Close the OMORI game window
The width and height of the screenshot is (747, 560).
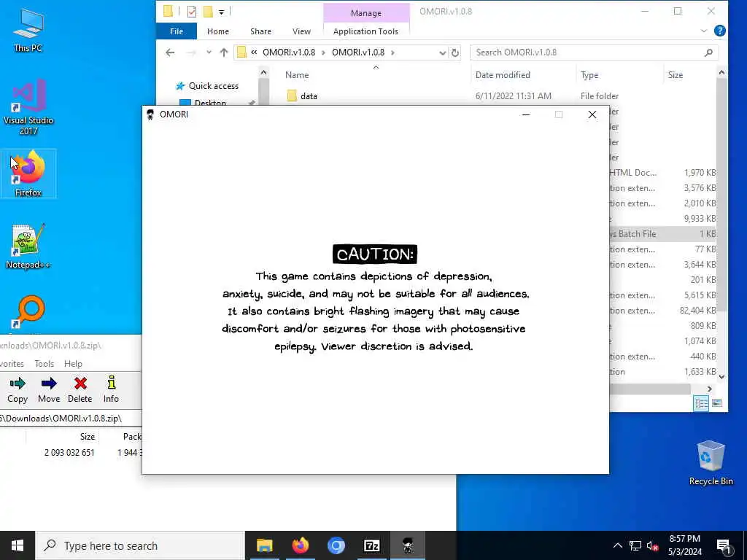click(x=592, y=114)
